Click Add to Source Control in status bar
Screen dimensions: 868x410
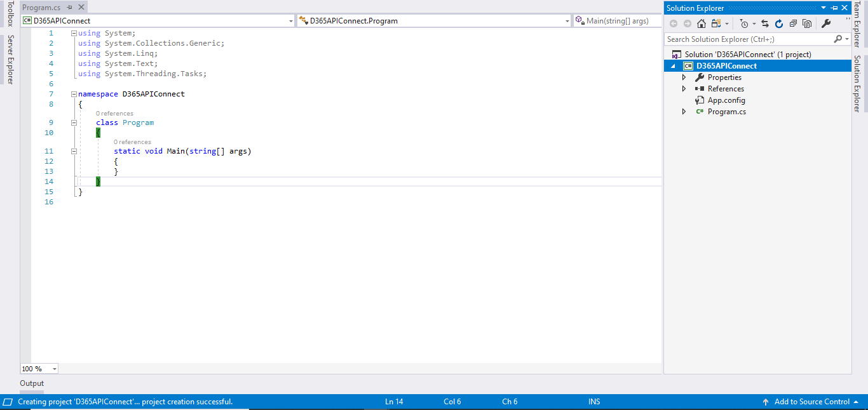[x=811, y=402]
